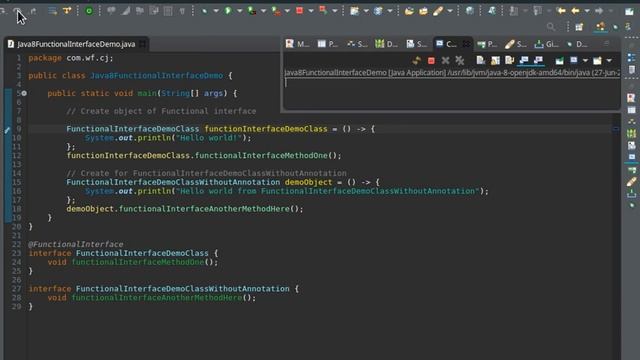Open the view menu of the Console panel
640x360 pixels.
point(607,44)
